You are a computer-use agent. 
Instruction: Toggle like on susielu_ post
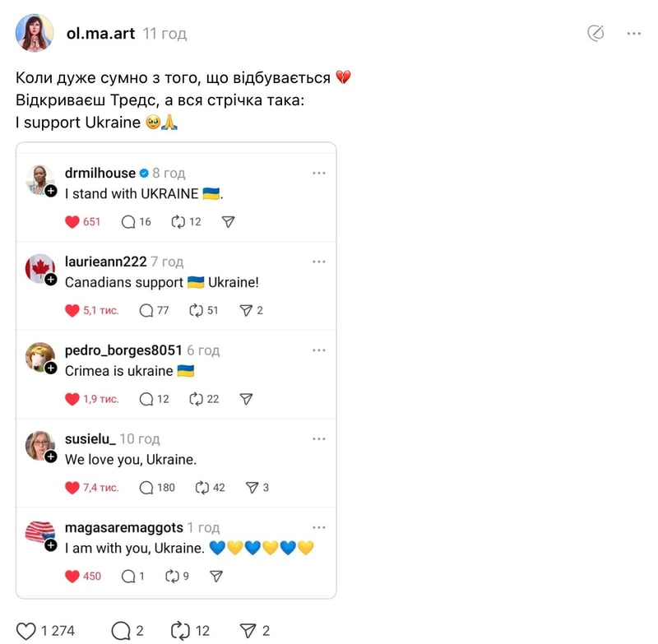coord(72,487)
